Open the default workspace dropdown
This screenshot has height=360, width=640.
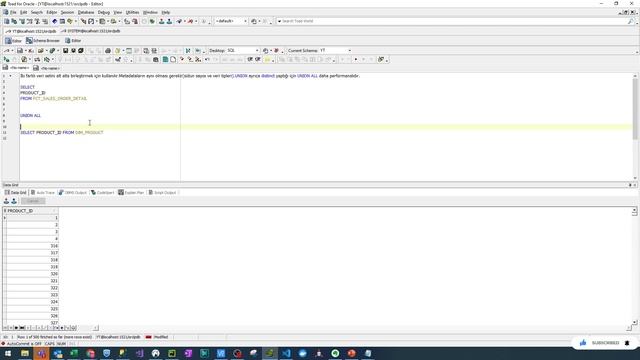coord(231,21)
